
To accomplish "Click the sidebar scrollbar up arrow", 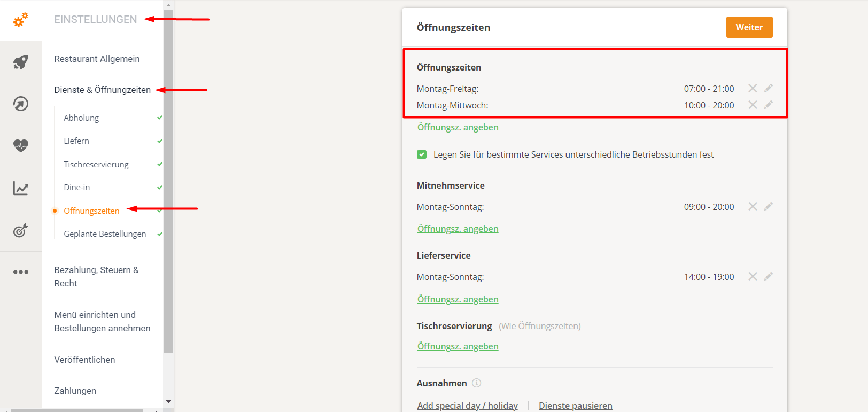I will [168, 5].
